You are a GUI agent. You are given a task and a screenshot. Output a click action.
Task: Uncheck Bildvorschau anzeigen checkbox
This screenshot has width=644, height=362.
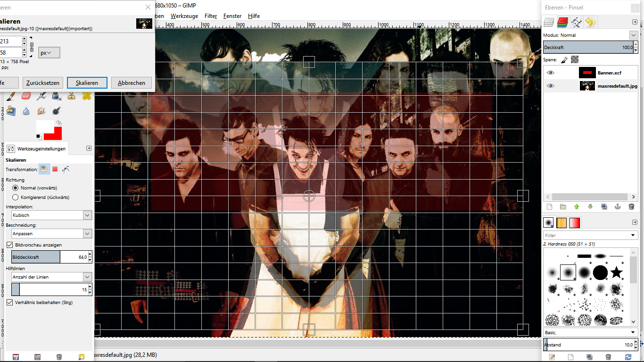(x=9, y=245)
